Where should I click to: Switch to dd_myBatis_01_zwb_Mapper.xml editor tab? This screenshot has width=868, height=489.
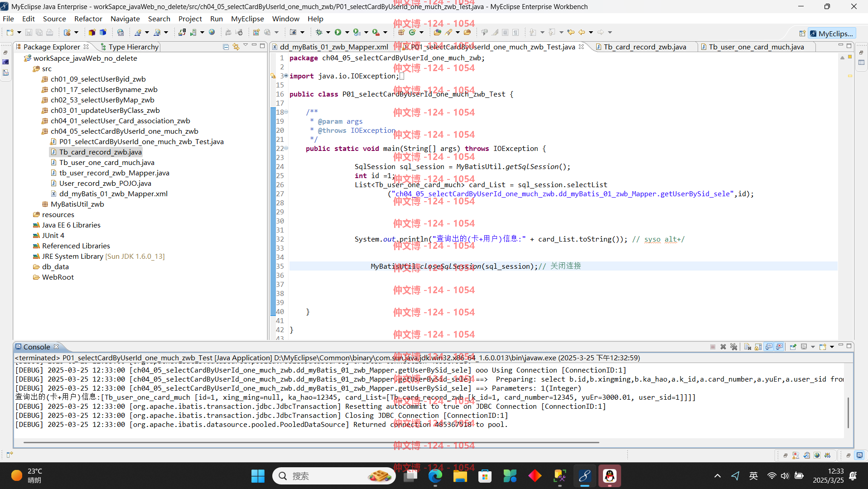(x=334, y=47)
